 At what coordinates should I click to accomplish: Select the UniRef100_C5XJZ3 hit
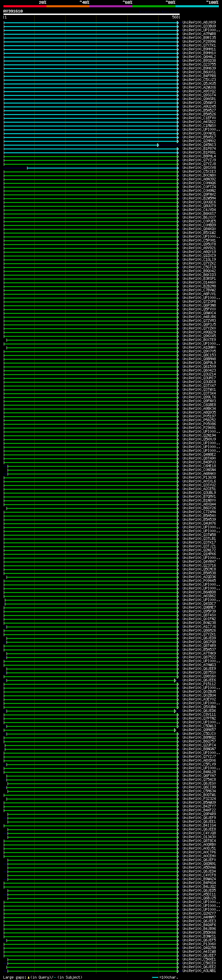(x=199, y=80)
